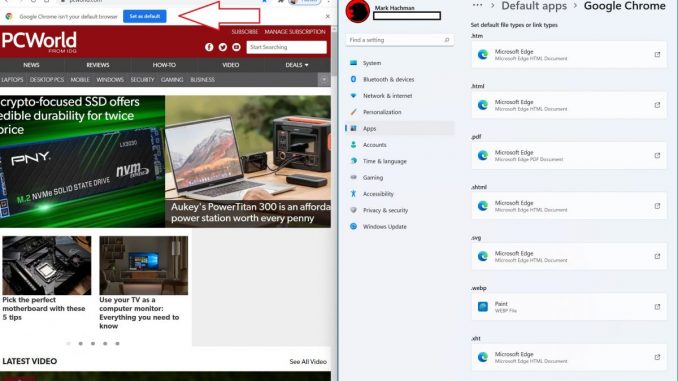The width and height of the screenshot is (678, 381).
Task: Open the REVIEWS menu on PCWorld
Action: pyautogui.click(x=98, y=65)
